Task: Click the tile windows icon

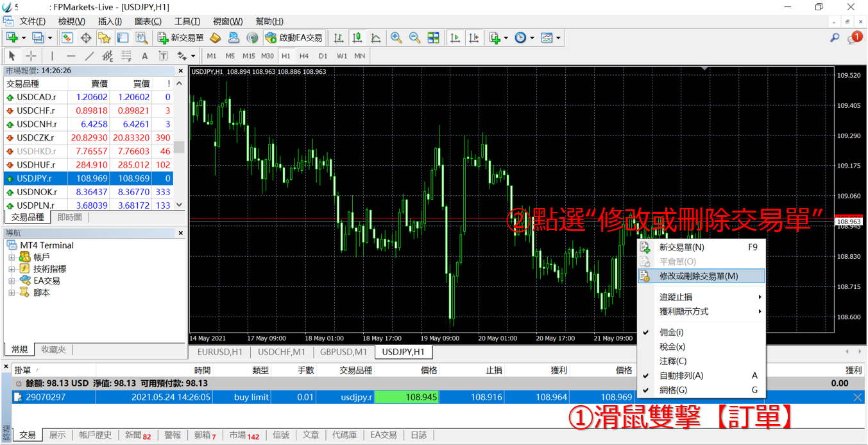Action: (434, 38)
